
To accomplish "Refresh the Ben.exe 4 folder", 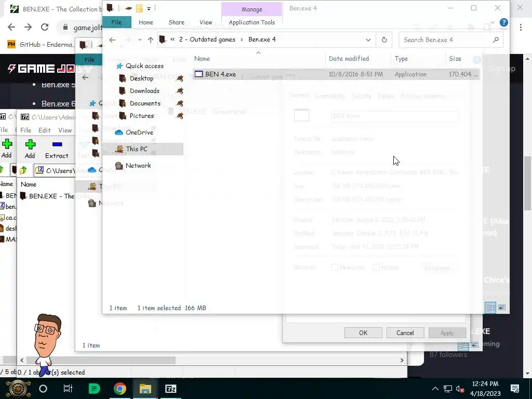I will (384, 39).
